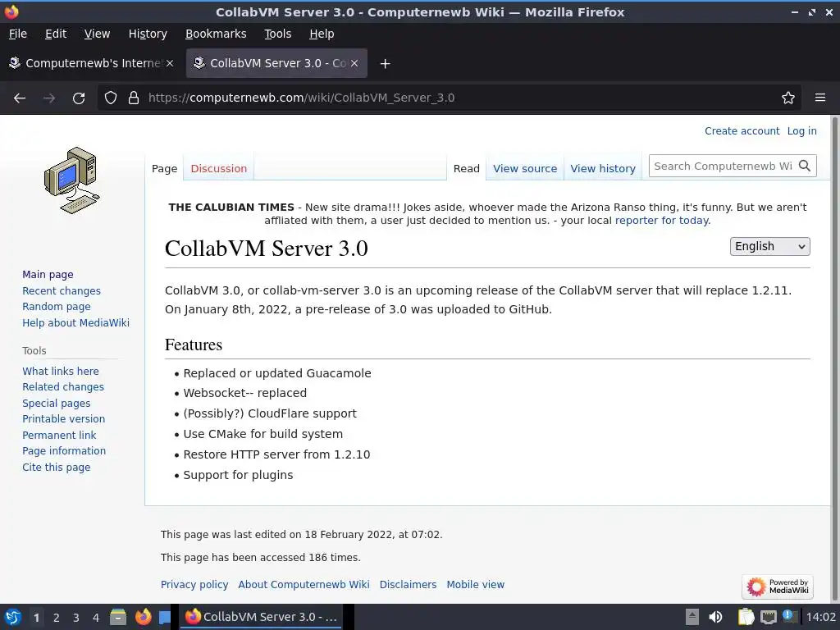The width and height of the screenshot is (840, 630).
Task: Open the clipboard manager tray icon
Action: pyautogui.click(x=746, y=617)
